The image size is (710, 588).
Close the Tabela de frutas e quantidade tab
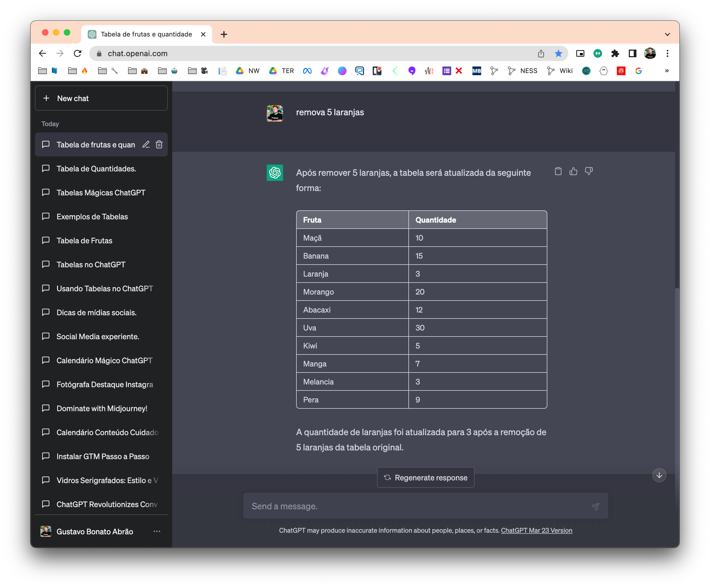(203, 34)
